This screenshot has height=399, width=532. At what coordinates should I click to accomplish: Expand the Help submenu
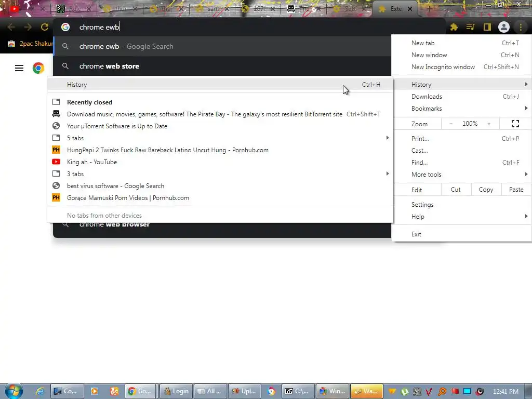point(461,217)
